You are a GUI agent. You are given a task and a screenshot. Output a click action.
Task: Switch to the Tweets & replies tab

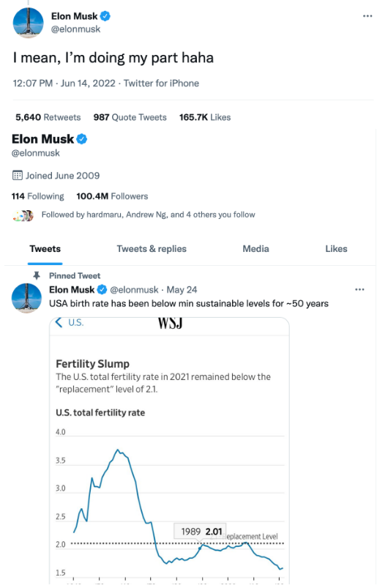point(152,249)
